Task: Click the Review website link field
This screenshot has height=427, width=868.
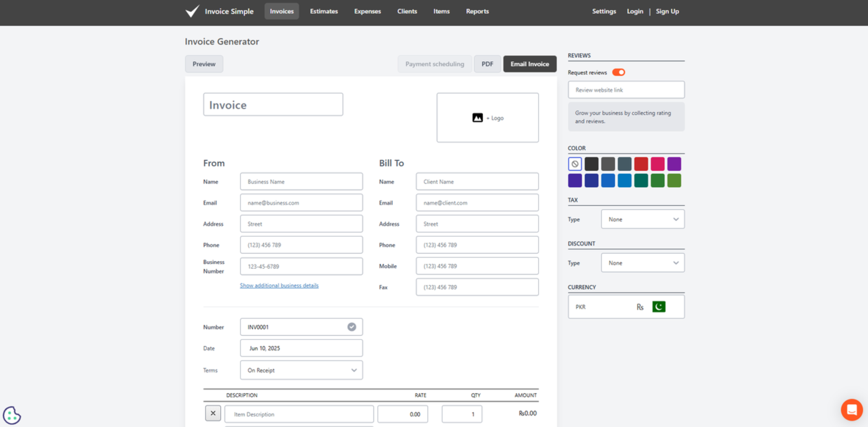Action: pyautogui.click(x=626, y=89)
